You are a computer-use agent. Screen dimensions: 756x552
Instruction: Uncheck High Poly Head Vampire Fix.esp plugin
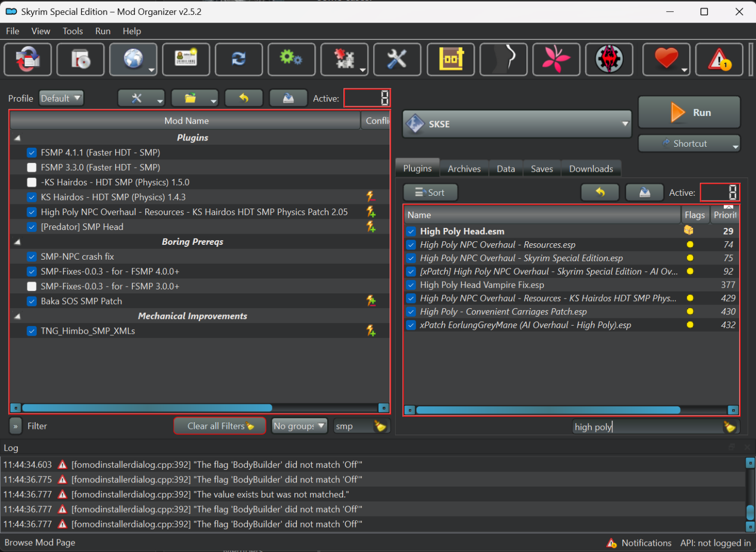(x=411, y=285)
